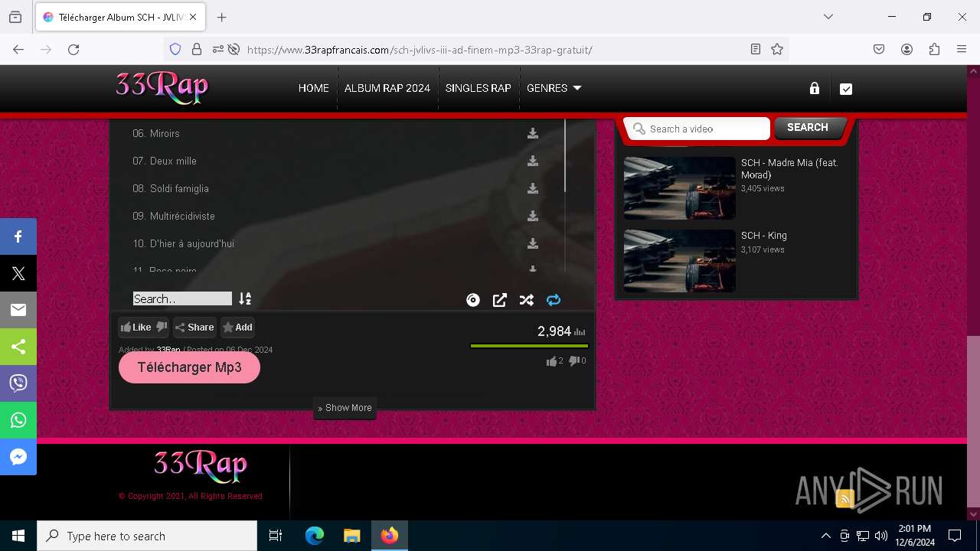
Task: Click the thumbs-down dislike icon
Action: (x=162, y=327)
